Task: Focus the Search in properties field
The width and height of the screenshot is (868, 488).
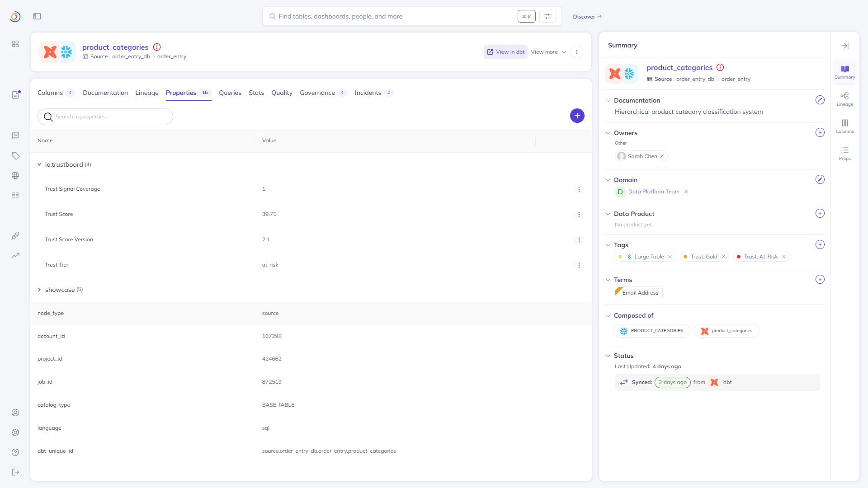Action: click(105, 117)
